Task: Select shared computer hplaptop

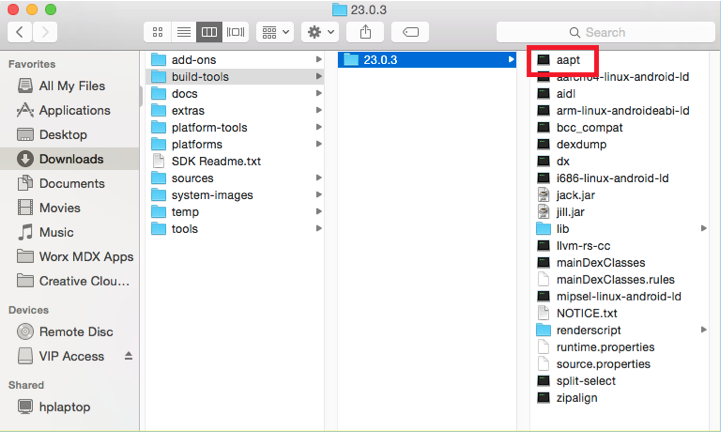Action: coord(70,407)
